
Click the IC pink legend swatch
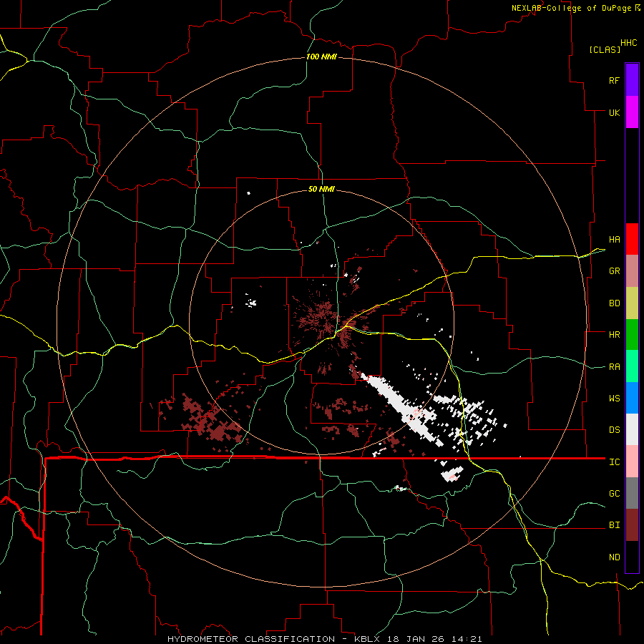(632, 462)
